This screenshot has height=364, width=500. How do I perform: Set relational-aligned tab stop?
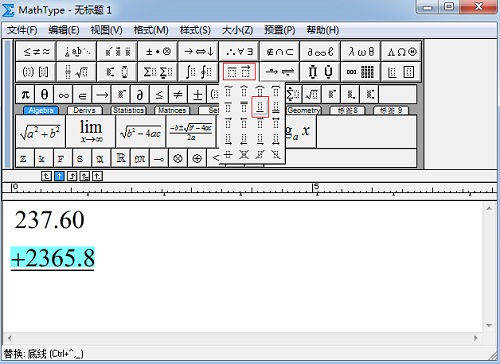(x=85, y=176)
